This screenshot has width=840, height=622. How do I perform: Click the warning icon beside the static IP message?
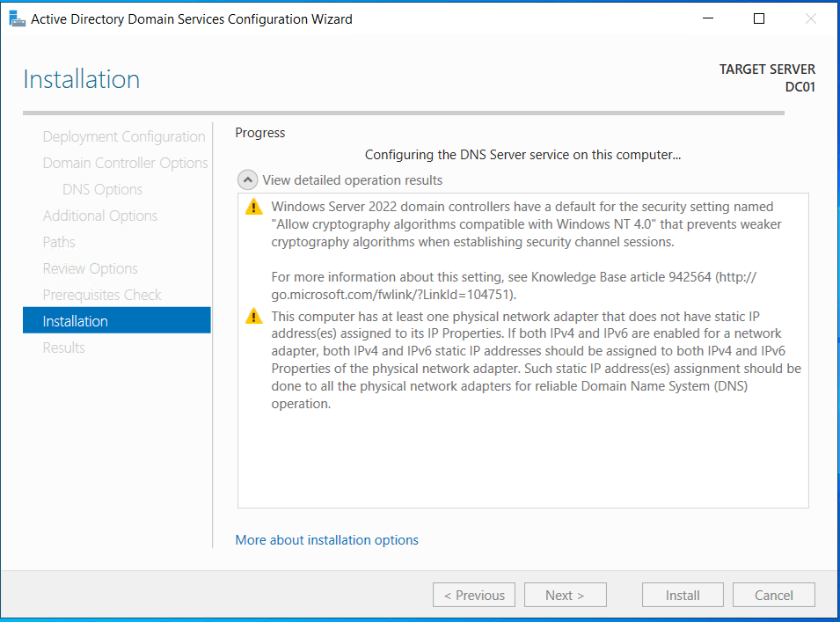254,317
